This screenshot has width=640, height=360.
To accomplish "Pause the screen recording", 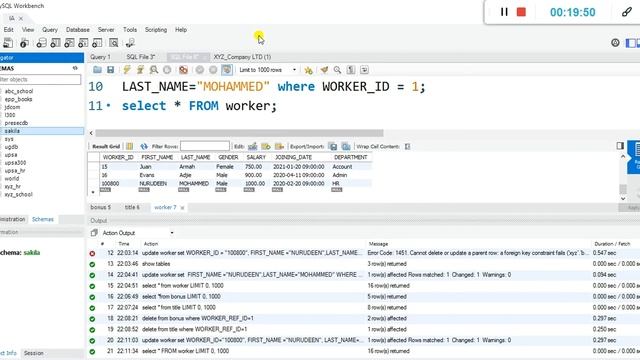I will coord(504,12).
